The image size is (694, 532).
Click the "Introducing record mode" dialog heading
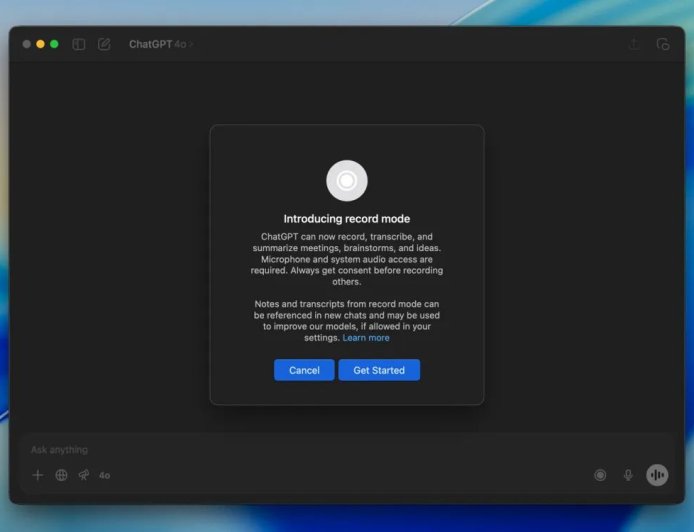(346, 219)
